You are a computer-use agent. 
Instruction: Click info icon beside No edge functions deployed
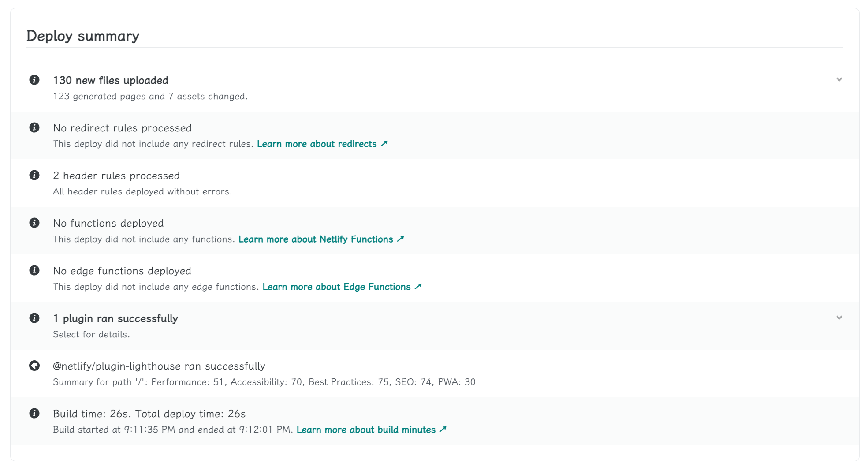click(x=34, y=270)
